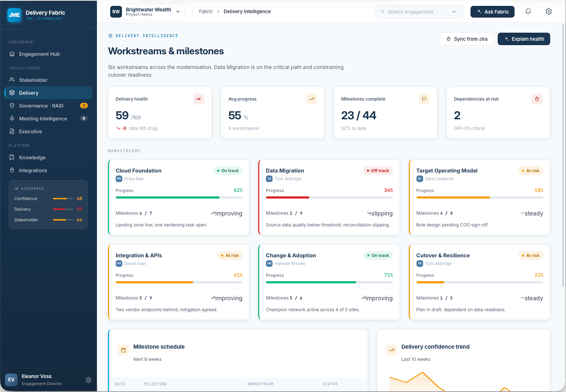Screen dimensions: 566x392
Task: Click At risk badge on Integration & APIs
Action: 230,255
